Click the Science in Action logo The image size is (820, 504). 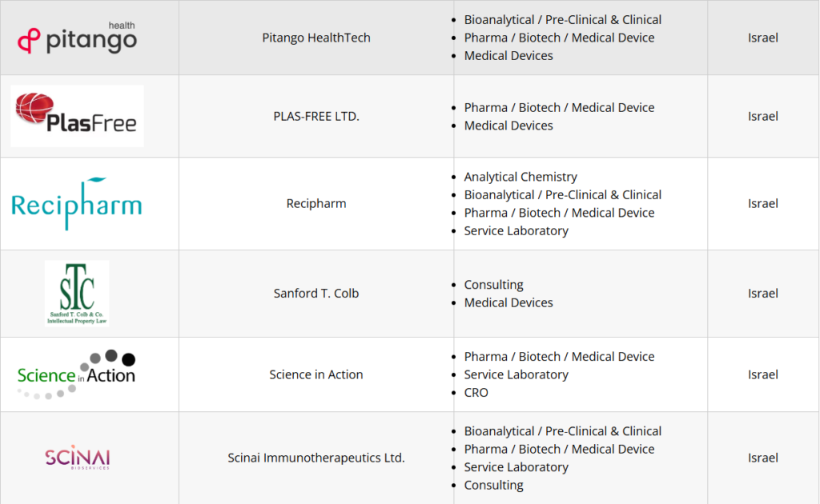click(x=77, y=374)
